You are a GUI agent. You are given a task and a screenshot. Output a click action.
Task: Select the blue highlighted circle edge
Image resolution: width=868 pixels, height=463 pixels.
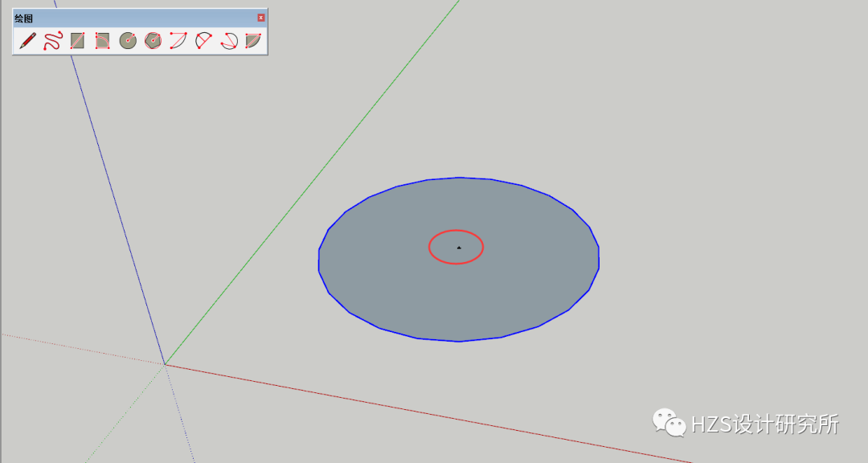pos(460,178)
